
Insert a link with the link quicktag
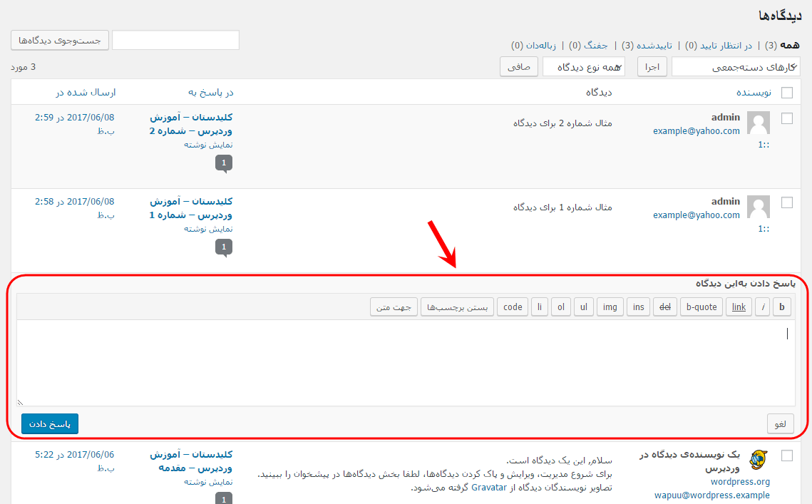click(x=739, y=307)
